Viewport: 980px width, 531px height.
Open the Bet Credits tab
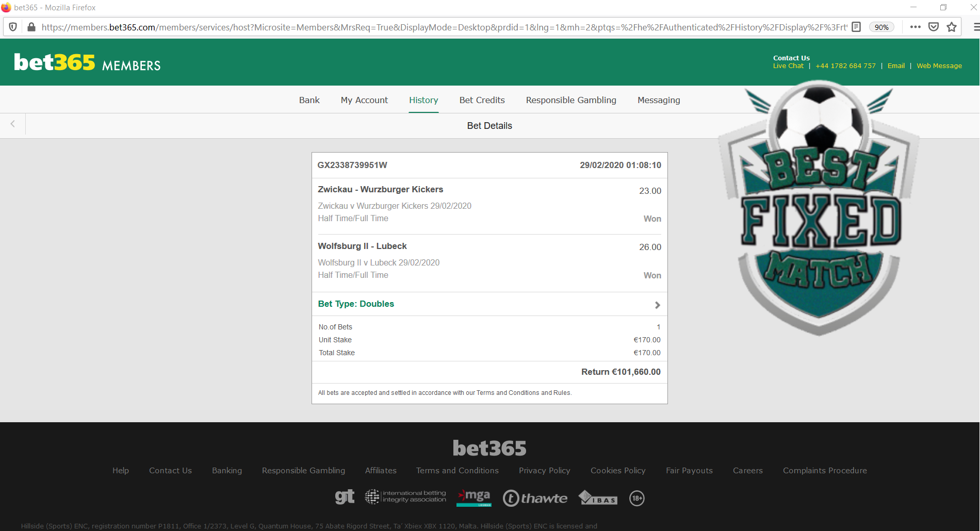pos(482,100)
